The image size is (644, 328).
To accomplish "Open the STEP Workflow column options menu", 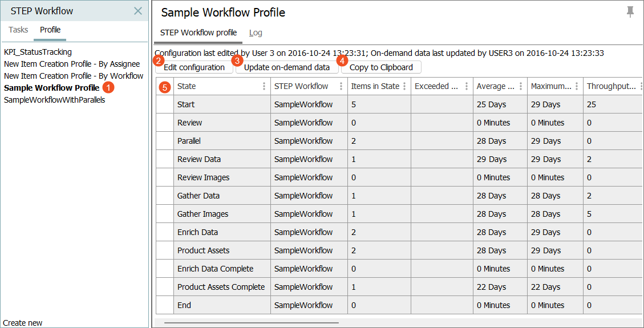I will [x=341, y=86].
